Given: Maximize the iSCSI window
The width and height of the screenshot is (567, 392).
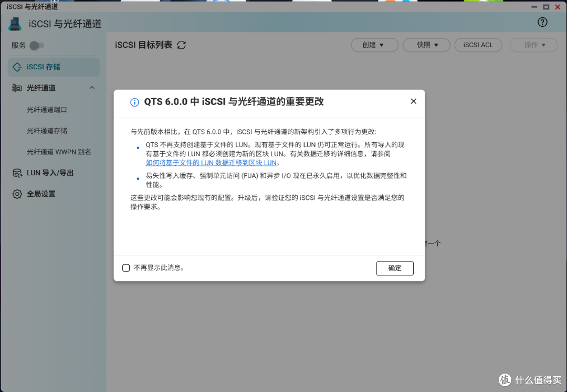Looking at the screenshot, I should pyautogui.click(x=546, y=6).
